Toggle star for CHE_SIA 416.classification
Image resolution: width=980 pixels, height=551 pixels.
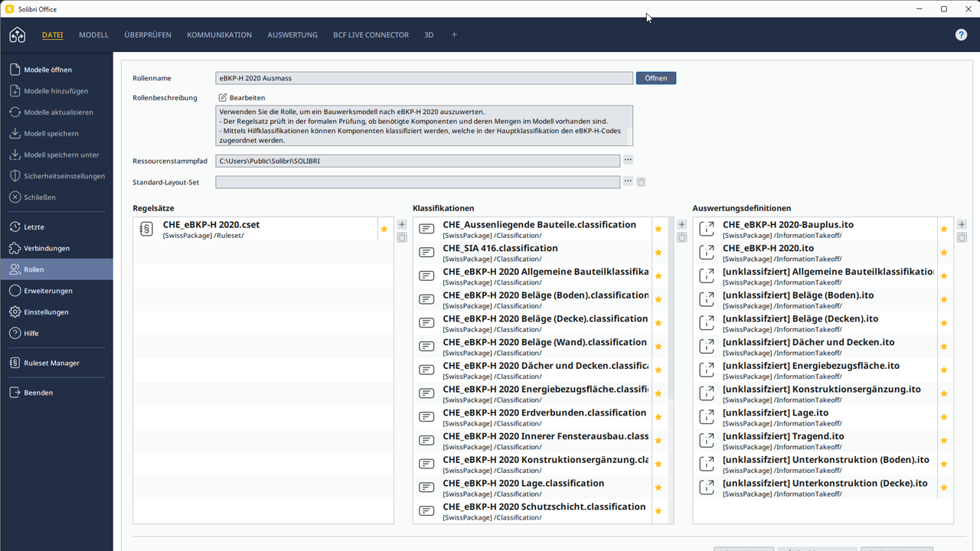coord(658,253)
